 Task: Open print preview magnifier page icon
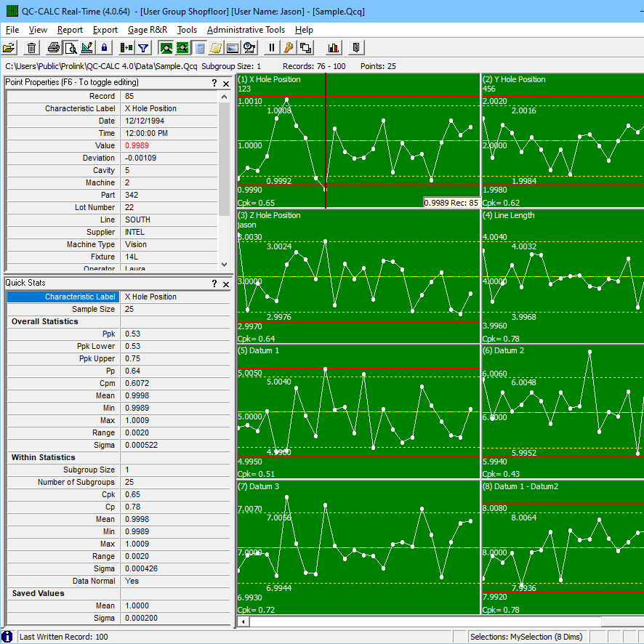[x=71, y=48]
